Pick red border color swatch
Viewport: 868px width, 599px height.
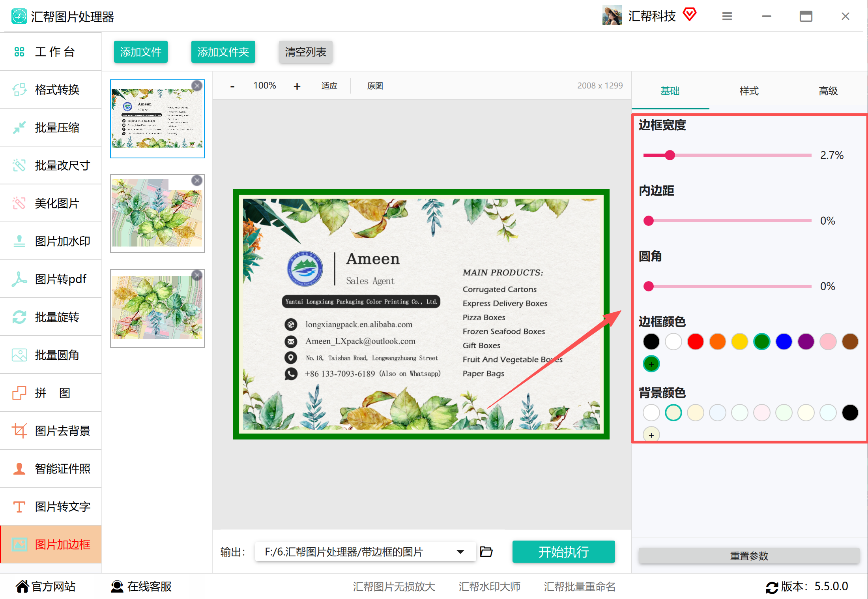click(695, 342)
